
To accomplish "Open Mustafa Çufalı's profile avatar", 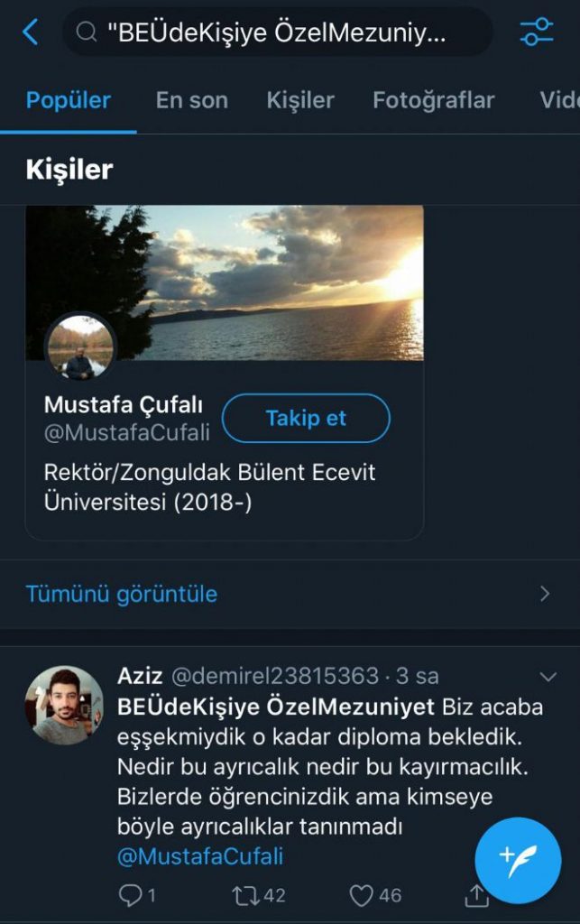I will pos(81,348).
